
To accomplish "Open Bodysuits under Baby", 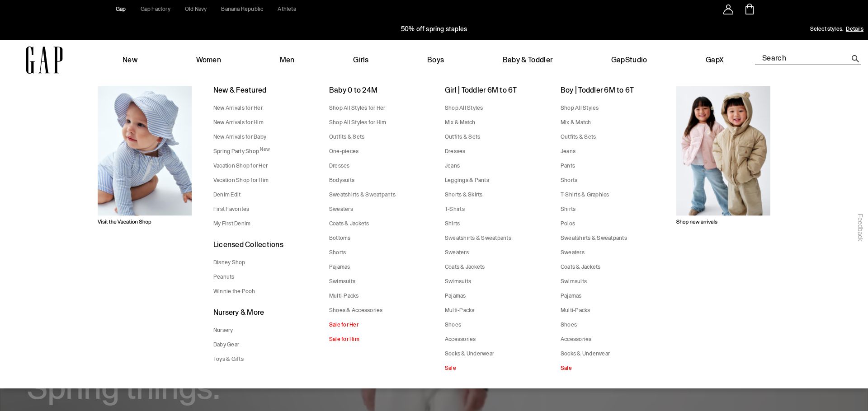I will 342,180.
